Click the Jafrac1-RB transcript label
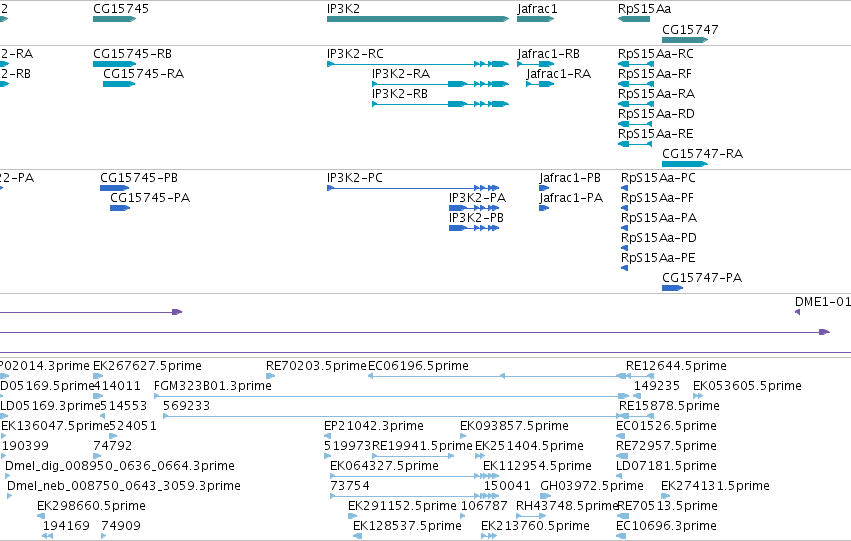This screenshot has height=541, width=851. click(x=548, y=54)
